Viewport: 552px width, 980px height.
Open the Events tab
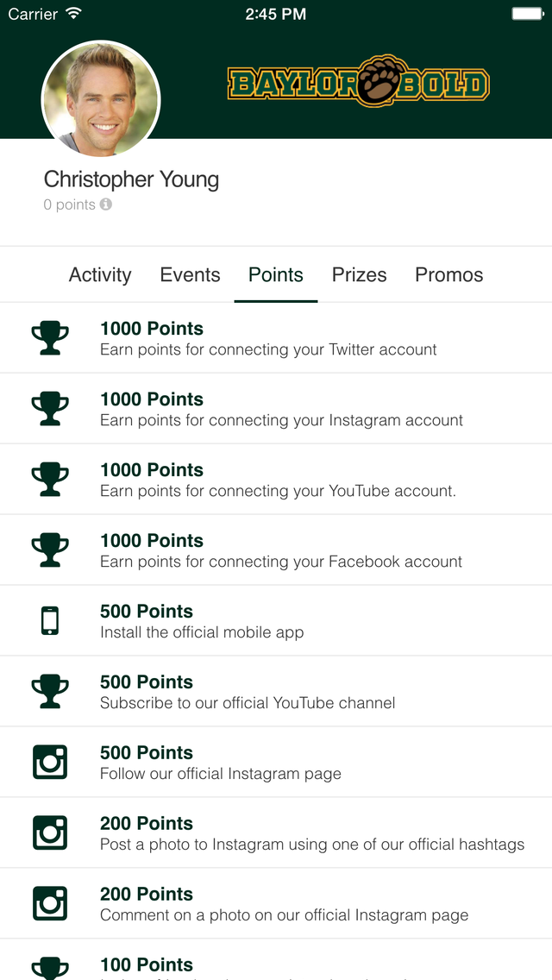pyautogui.click(x=190, y=275)
